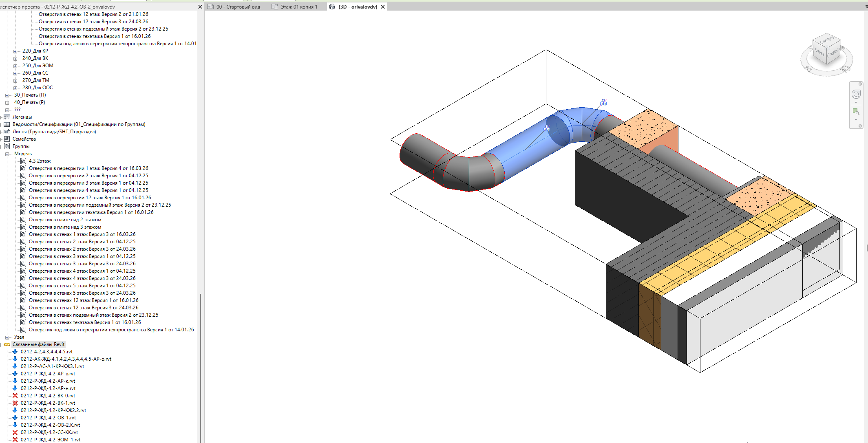Activate the Zoom in Region tool
Image resolution: width=868 pixels, height=443 pixels.
coord(856,112)
